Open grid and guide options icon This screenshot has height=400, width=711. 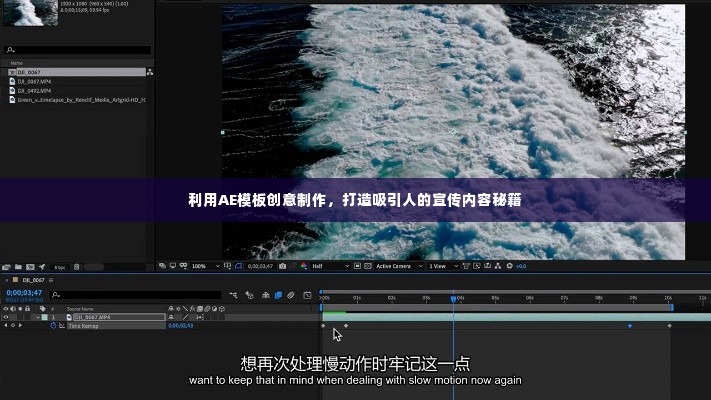(x=228, y=266)
